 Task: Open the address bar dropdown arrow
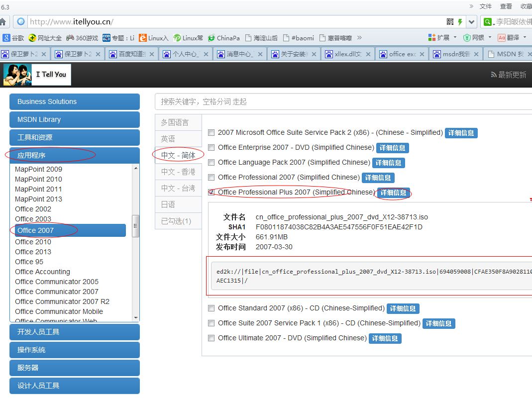pyautogui.click(x=472, y=22)
